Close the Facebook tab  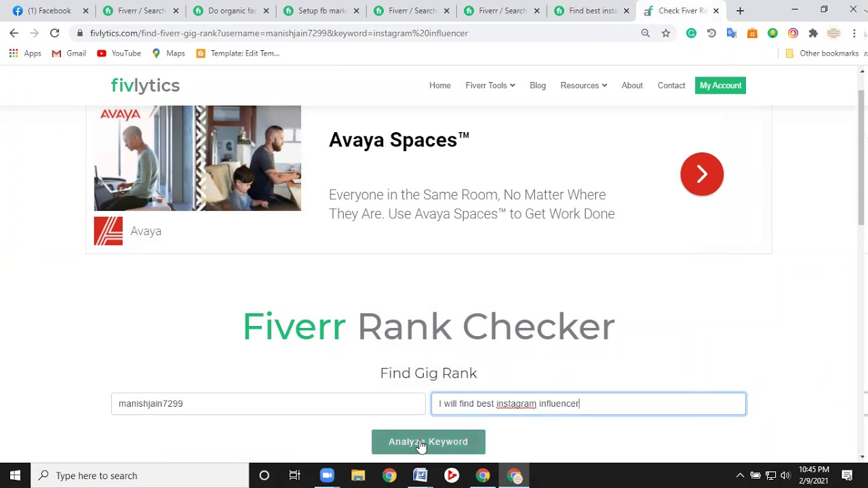coord(85,11)
